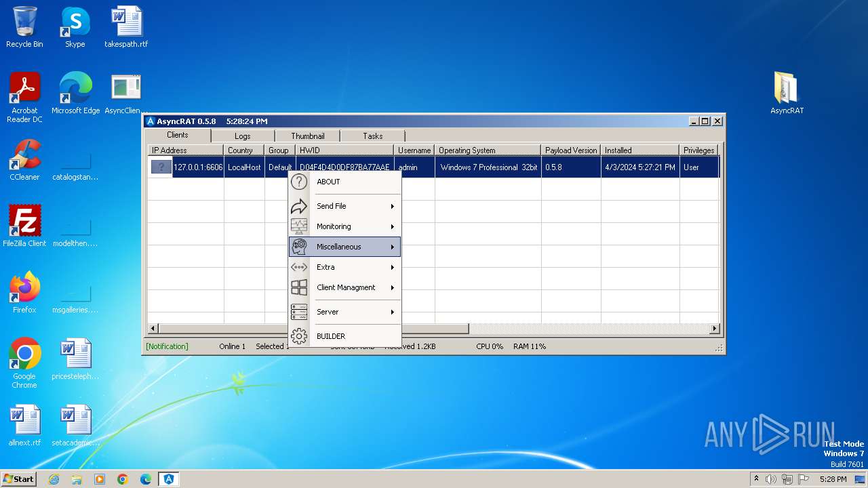Click the AsyncRAT taskbar button
The width and height of the screenshot is (868, 488).
169,479
